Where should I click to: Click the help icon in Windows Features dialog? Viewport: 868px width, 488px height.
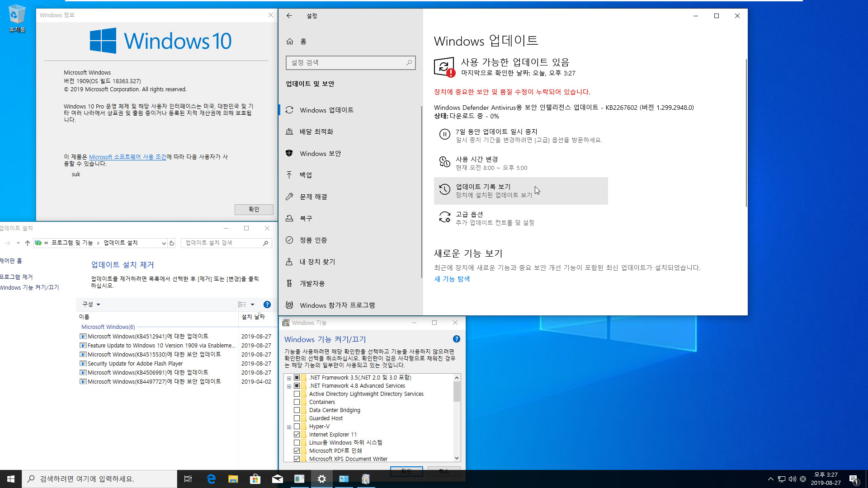(x=457, y=339)
